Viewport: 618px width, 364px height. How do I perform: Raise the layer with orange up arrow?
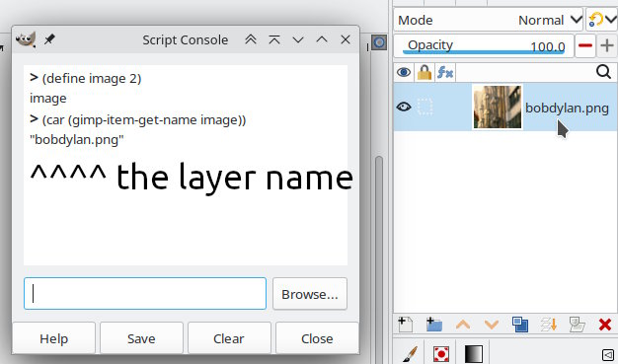coord(463,325)
